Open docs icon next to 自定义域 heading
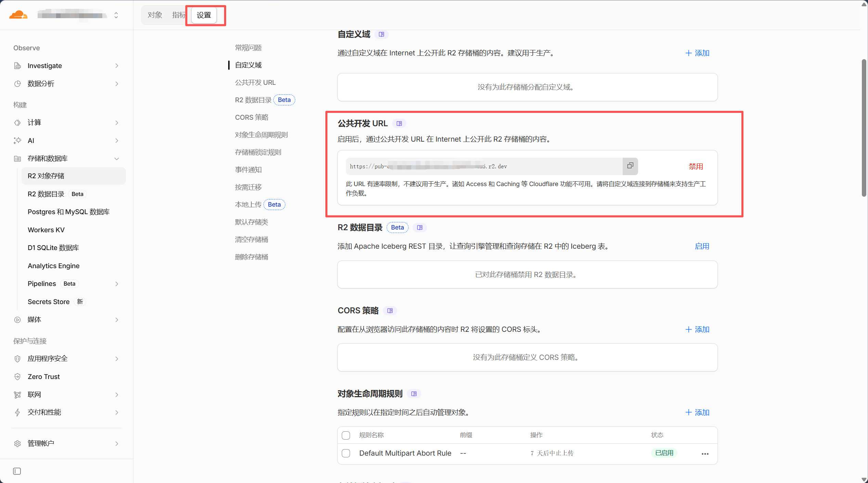The image size is (868, 483). [x=381, y=34]
